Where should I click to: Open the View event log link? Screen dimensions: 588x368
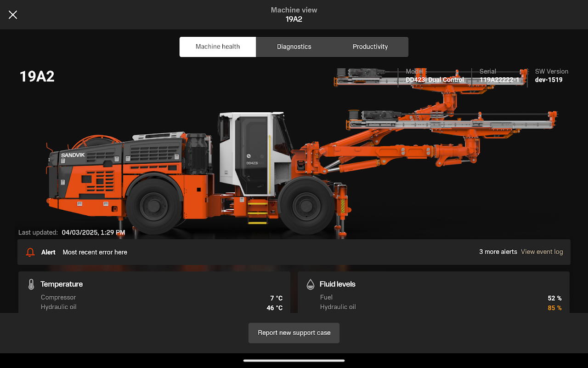click(542, 252)
